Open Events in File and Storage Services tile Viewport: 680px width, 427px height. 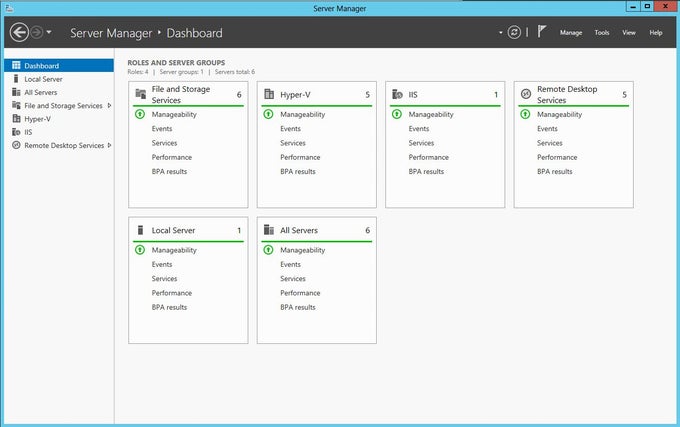(x=162, y=129)
